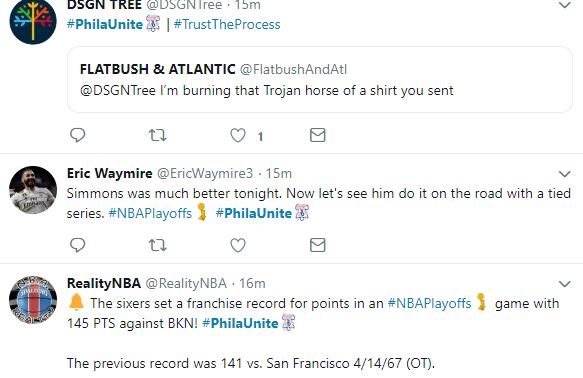
Task: Like the DSGN TREE tweet
Action: tap(238, 135)
